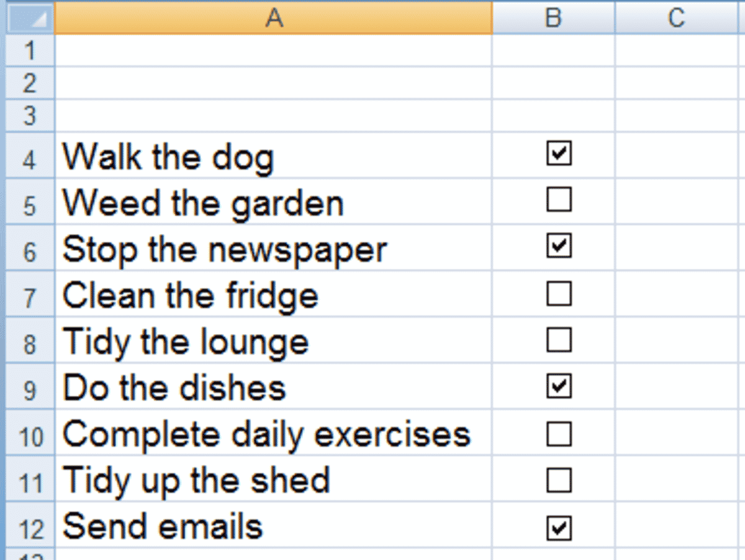Check the Complete daily exercises checkbox

[558, 434]
